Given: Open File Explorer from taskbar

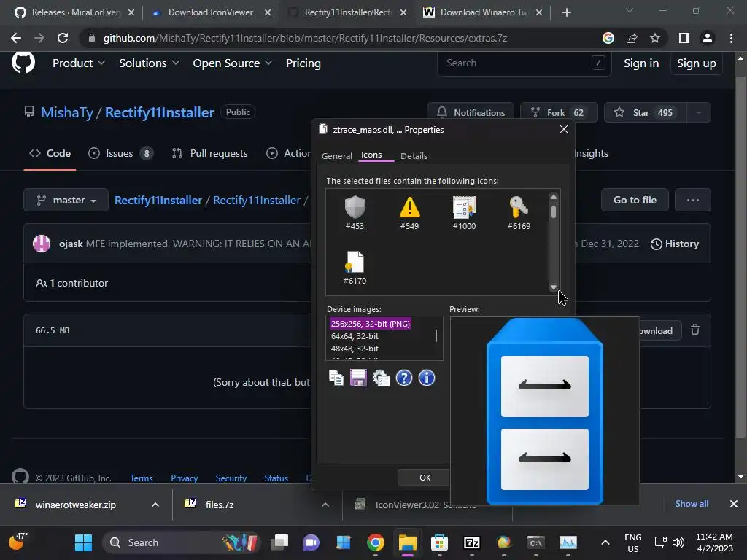Looking at the screenshot, I should (x=408, y=542).
